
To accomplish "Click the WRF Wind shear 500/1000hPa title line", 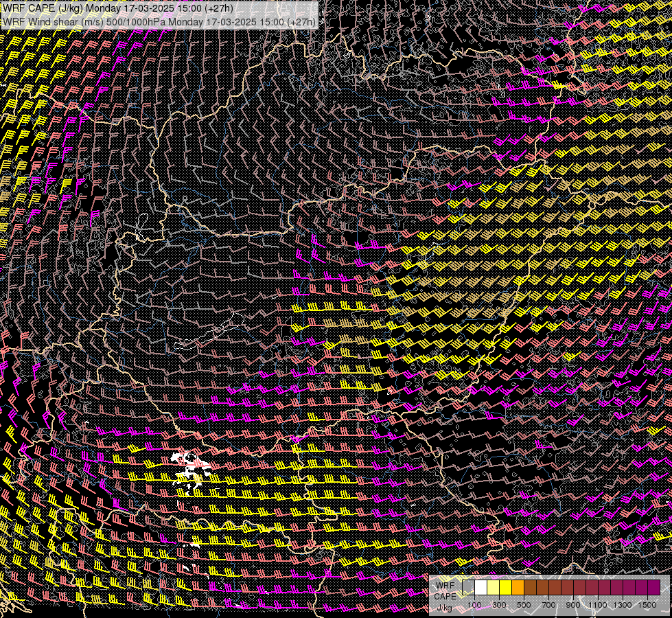I will pos(159,21).
